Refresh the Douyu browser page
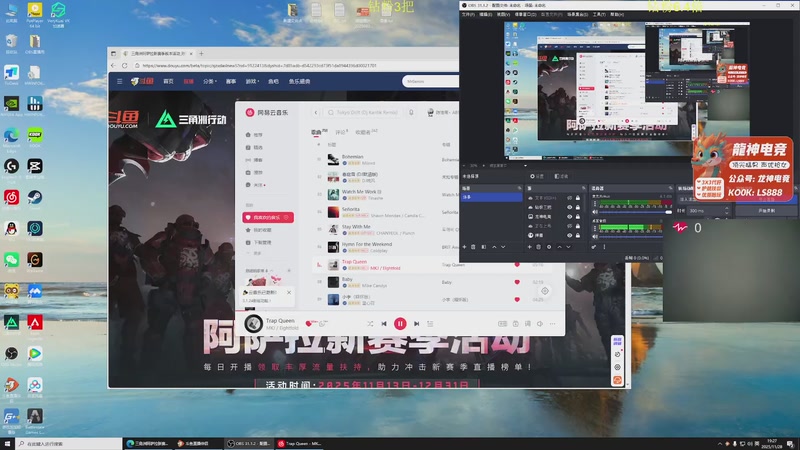Image resolution: width=800 pixels, height=450 pixels. pos(124,65)
